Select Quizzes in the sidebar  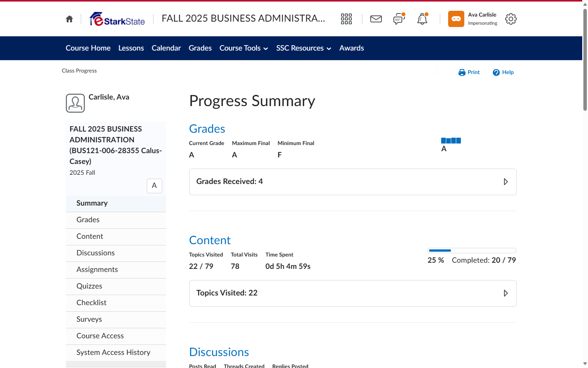pyautogui.click(x=116, y=286)
